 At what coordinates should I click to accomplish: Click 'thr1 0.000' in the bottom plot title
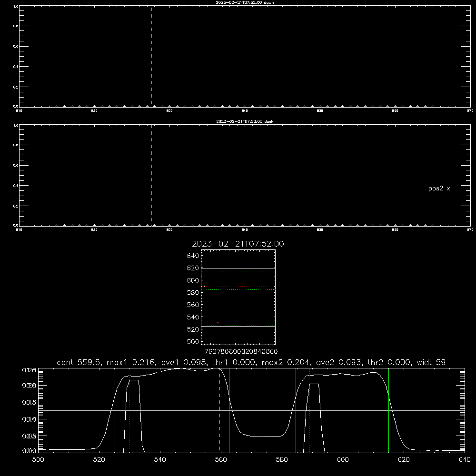click(234, 362)
